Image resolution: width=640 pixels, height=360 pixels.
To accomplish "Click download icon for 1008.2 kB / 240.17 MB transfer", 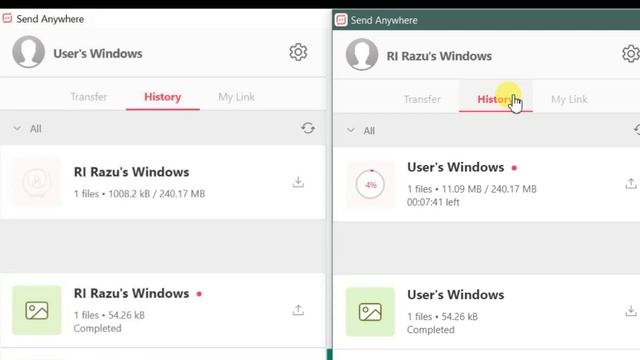I will (298, 182).
